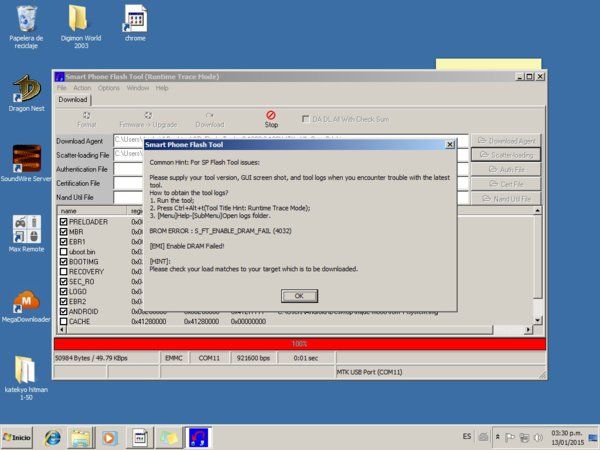Image resolution: width=600 pixels, height=450 pixels.
Task: Click the '921600 bps' status cell
Action: point(253,358)
